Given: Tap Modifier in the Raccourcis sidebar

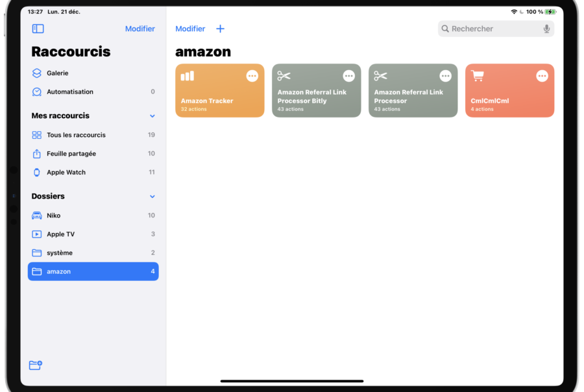Looking at the screenshot, I should point(140,29).
